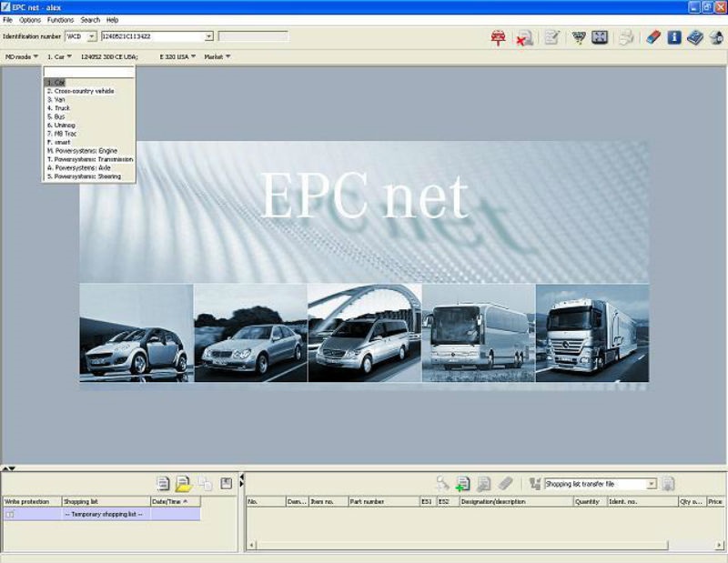Open the MD mode dropdown
This screenshot has height=563, width=728.
click(x=21, y=56)
